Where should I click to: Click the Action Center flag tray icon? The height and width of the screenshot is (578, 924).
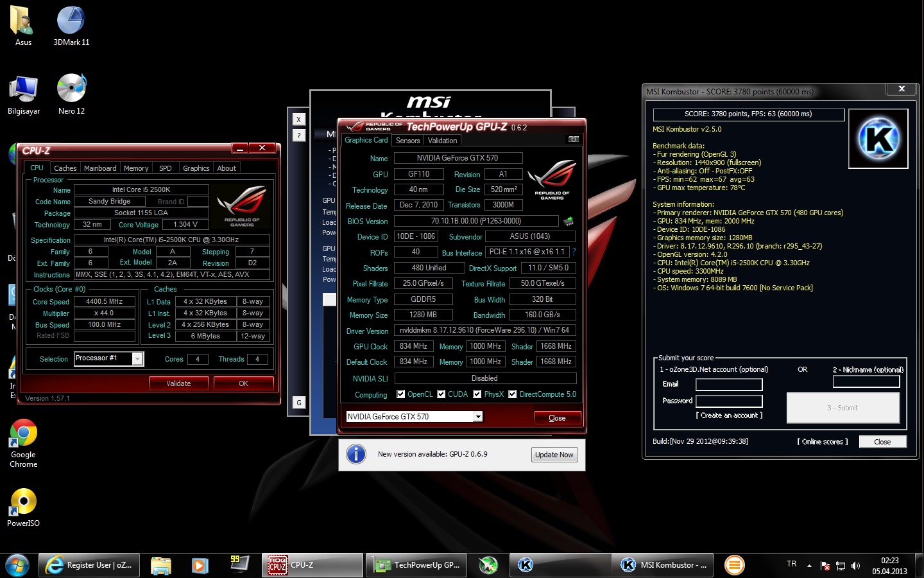pyautogui.click(x=825, y=566)
